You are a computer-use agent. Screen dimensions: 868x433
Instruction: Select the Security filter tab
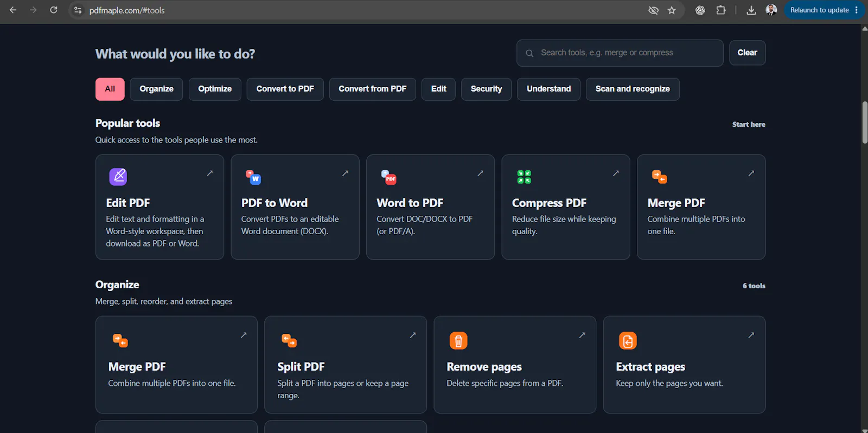point(486,89)
